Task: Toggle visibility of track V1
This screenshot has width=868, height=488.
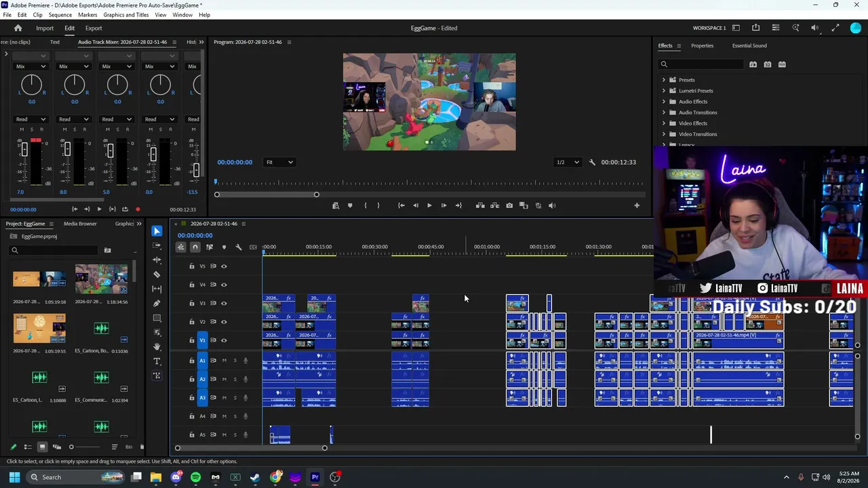Action: pos(224,340)
